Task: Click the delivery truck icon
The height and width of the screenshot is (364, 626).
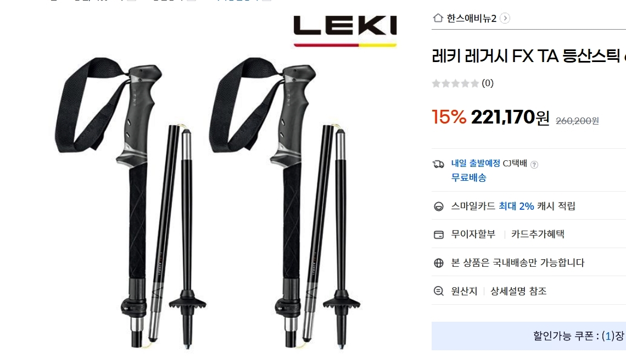Action: [438, 164]
